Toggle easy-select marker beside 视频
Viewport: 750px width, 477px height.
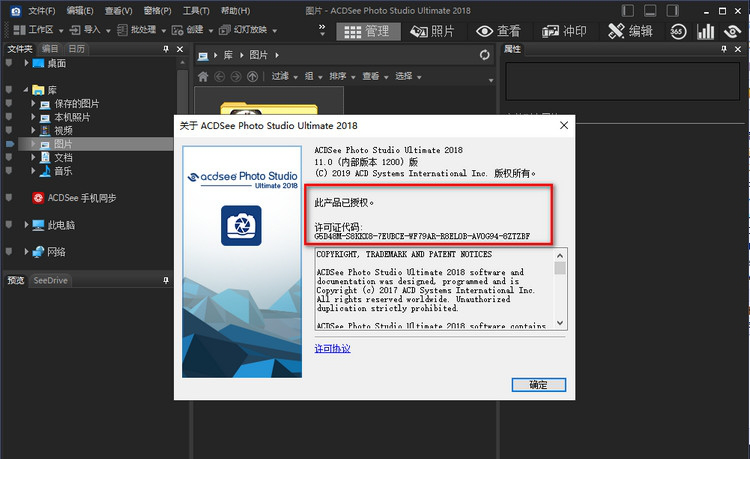pos(9,130)
